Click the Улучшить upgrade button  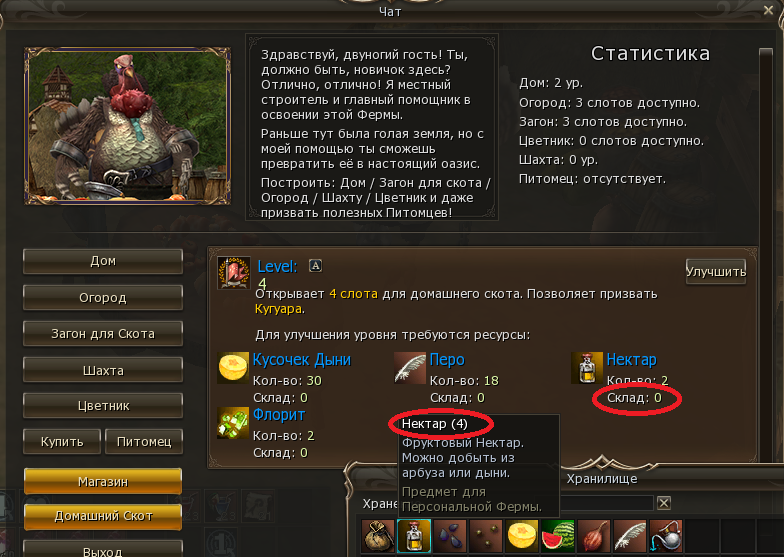tap(716, 272)
